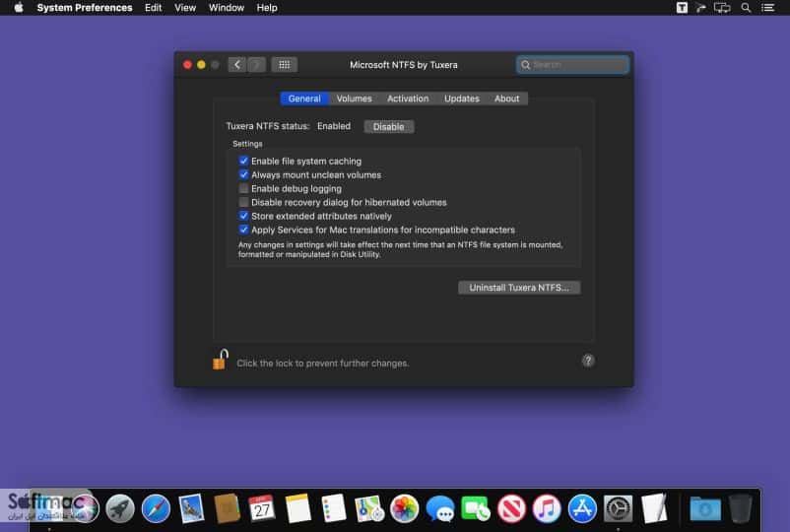Open App Store from the Dock
The image size is (790, 532).
point(582,508)
